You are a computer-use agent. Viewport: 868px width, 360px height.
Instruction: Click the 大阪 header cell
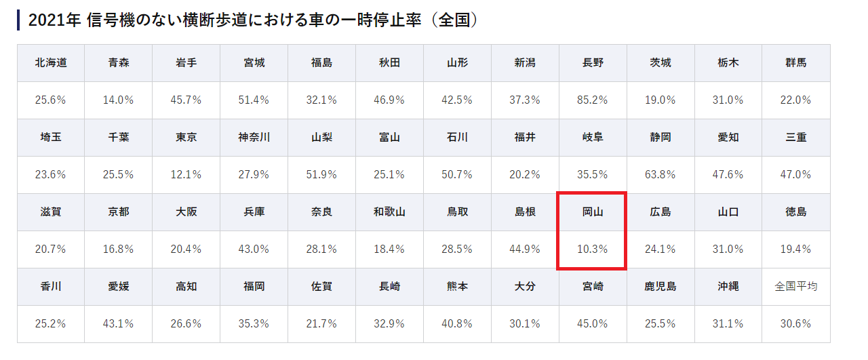point(186,212)
